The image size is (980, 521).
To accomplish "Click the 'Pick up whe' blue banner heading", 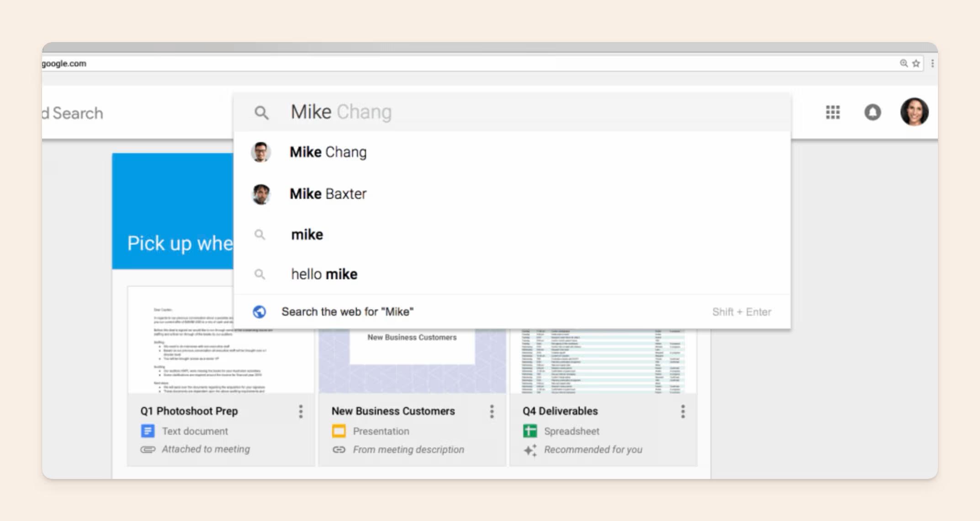I will coord(180,244).
